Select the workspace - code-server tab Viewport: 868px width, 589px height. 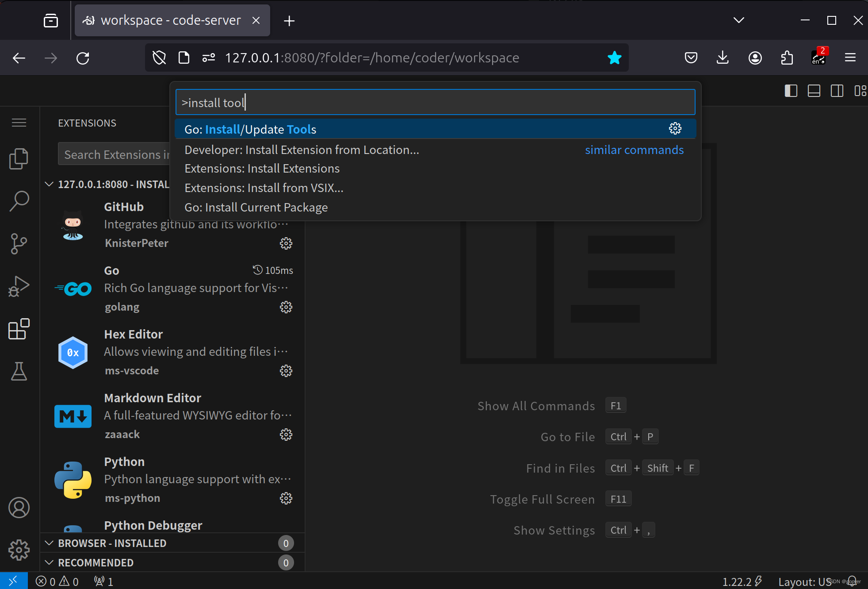pyautogui.click(x=172, y=20)
